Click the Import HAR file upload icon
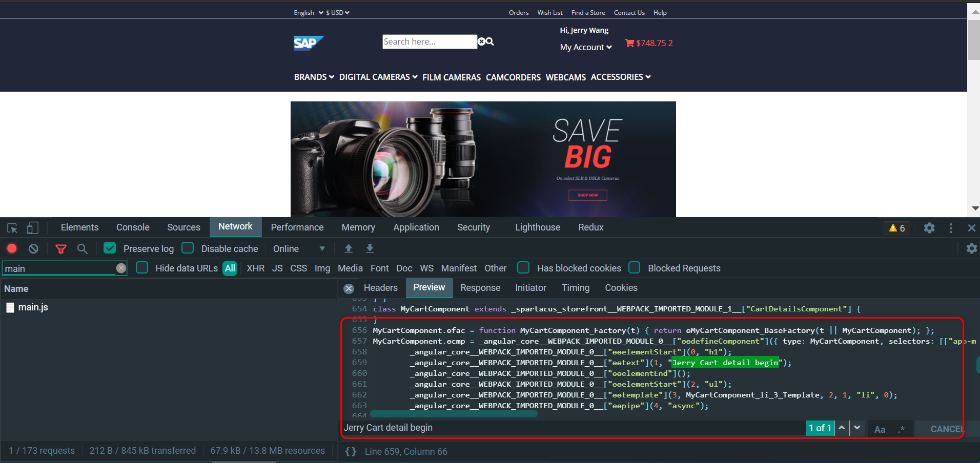Image resolution: width=980 pixels, height=463 pixels. pos(349,248)
